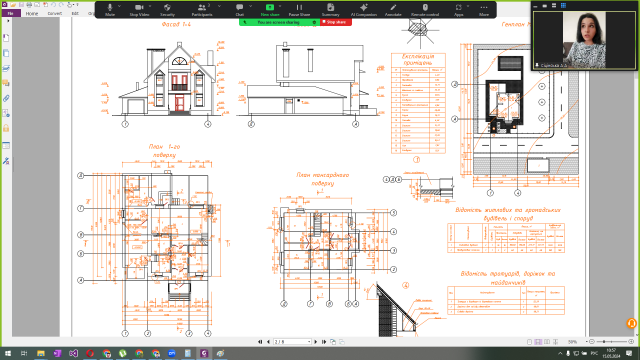Expand the arrow next to Participants
This screenshot has height=360, width=640.
219,7
